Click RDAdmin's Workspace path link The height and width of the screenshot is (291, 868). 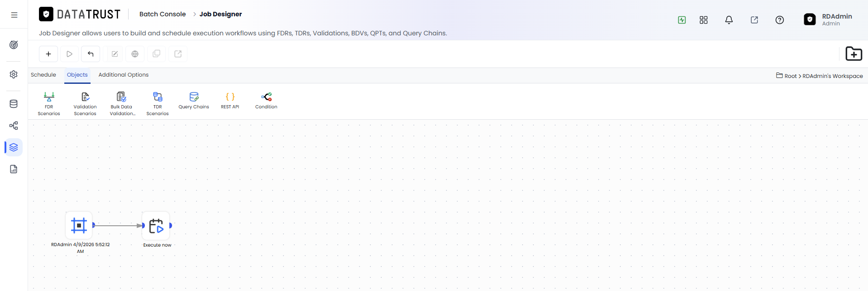click(833, 76)
